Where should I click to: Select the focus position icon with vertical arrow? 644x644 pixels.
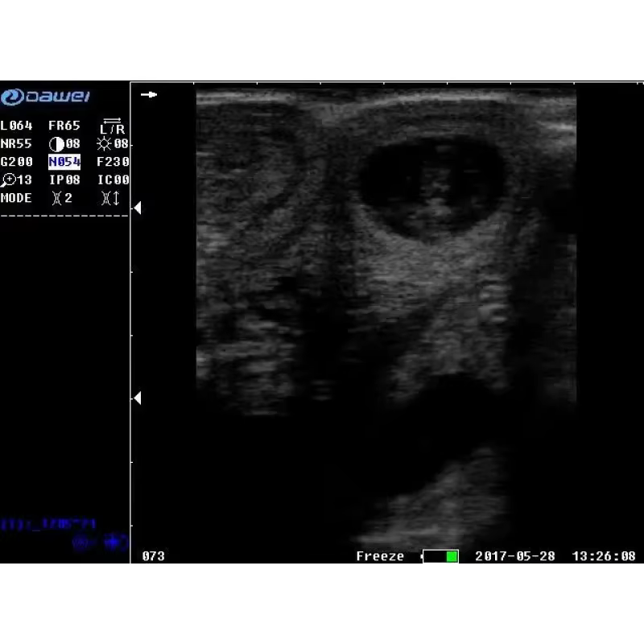coord(110,198)
